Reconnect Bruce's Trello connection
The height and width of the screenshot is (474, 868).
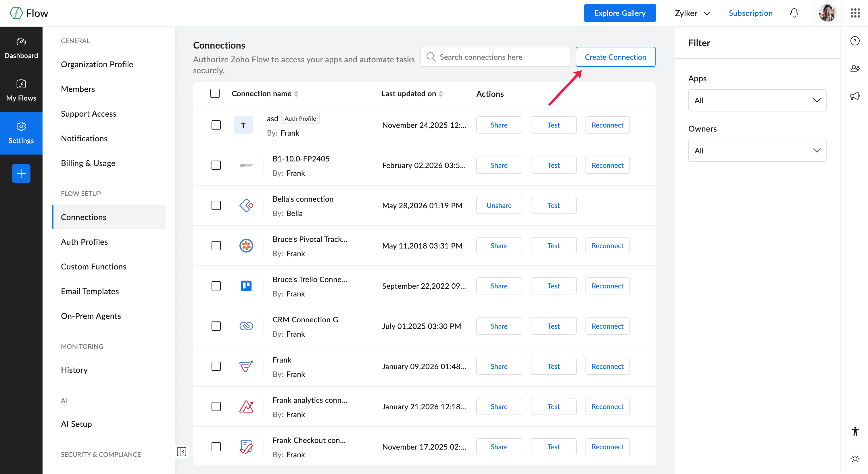(x=608, y=286)
